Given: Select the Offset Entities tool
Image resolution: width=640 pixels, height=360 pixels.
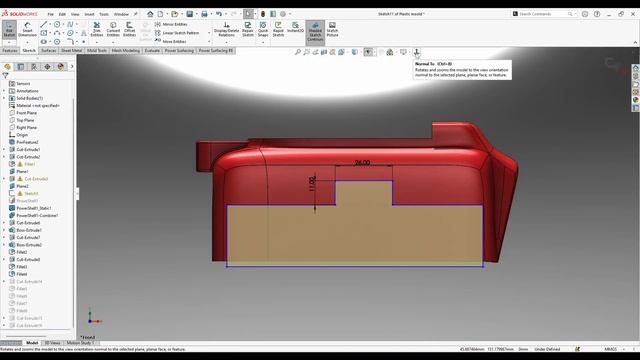Looking at the screenshot, I should 129,29.
